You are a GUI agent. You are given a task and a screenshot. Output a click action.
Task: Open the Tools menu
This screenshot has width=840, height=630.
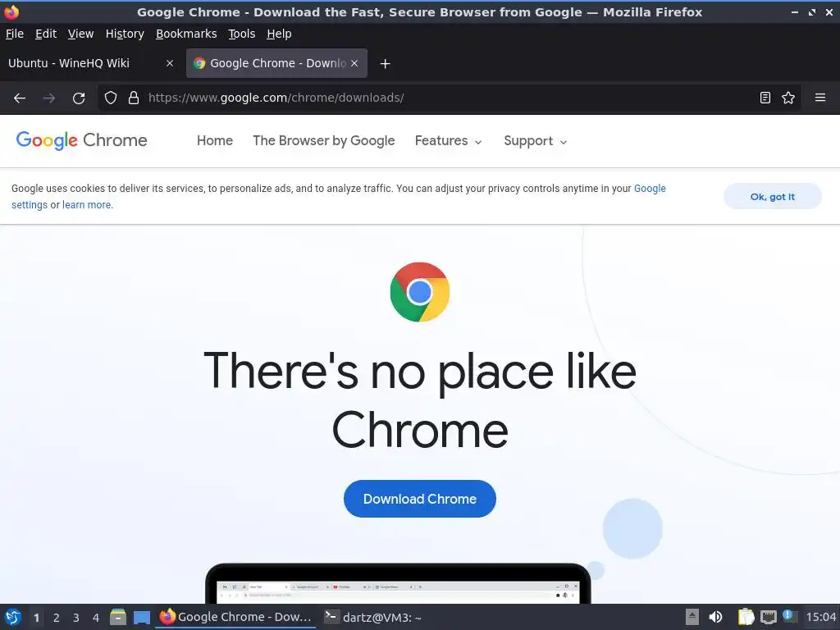pyautogui.click(x=242, y=34)
